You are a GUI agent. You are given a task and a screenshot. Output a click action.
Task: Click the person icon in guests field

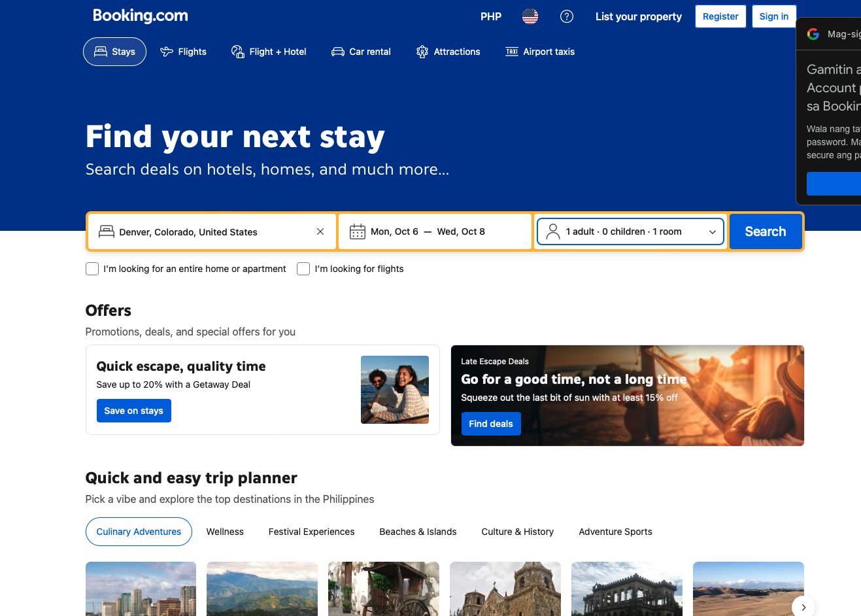[553, 231]
